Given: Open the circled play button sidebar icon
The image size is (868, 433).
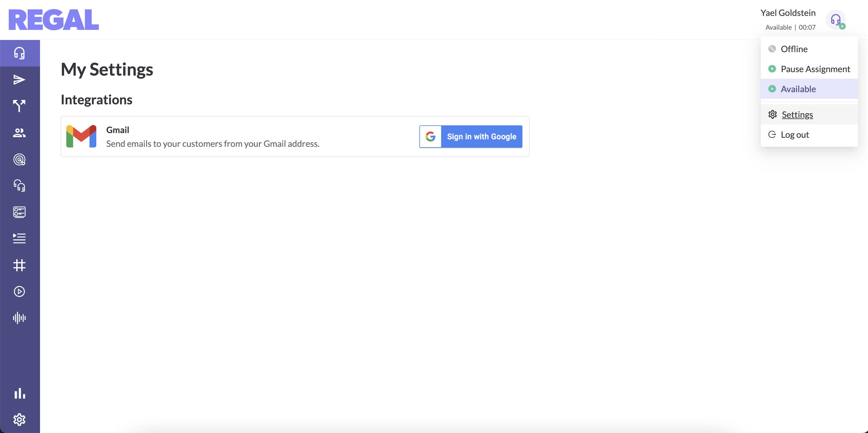Looking at the screenshot, I should click(x=20, y=291).
